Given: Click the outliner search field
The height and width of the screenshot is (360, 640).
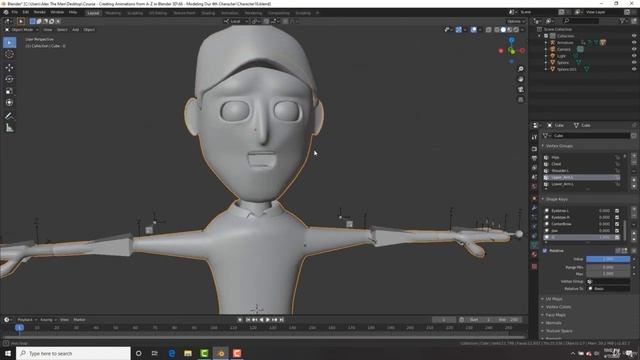Looking at the screenshot, I should [x=581, y=21].
